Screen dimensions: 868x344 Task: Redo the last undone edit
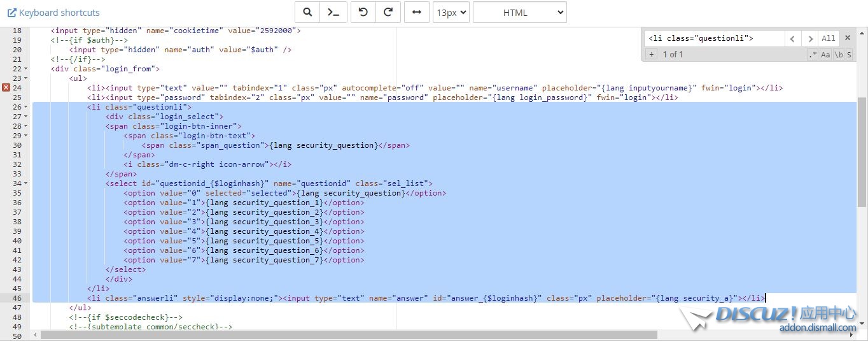(x=388, y=13)
